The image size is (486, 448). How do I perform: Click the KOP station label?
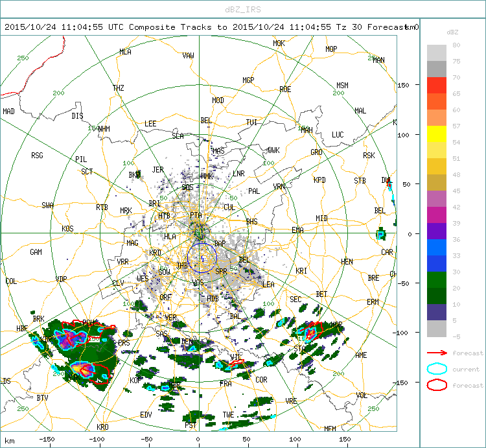click(135, 380)
